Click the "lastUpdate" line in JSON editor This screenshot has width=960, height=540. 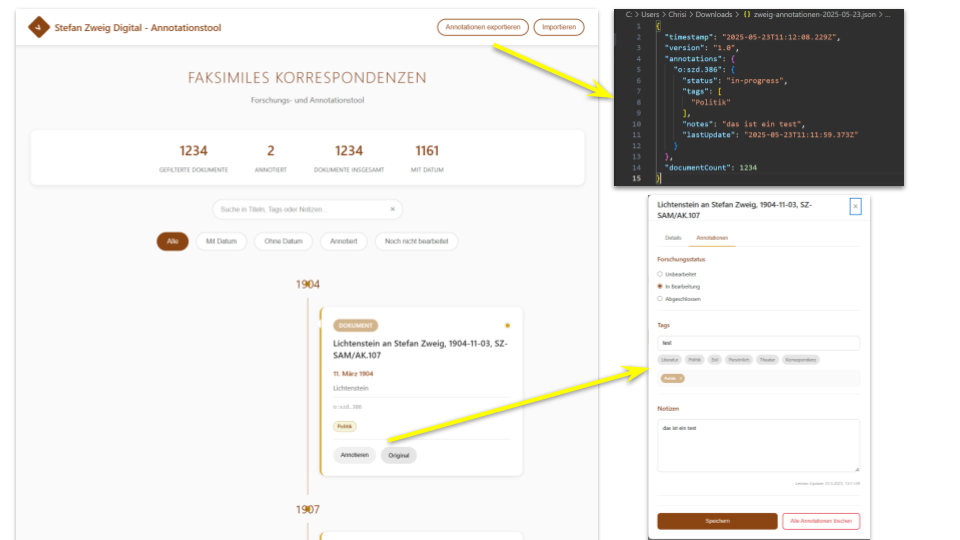click(770, 135)
